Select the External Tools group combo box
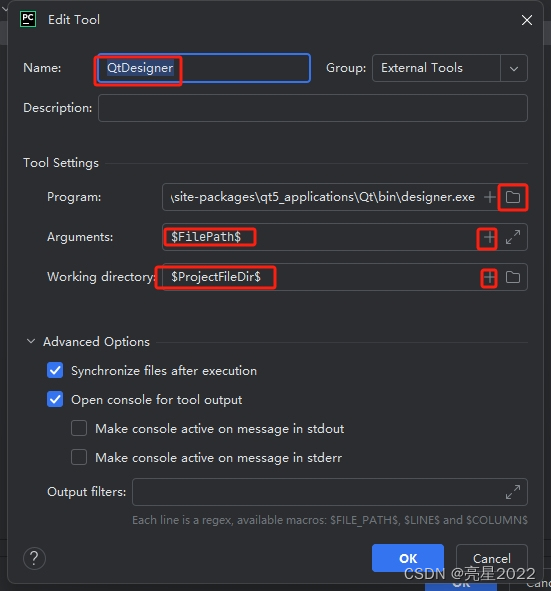Image resolution: width=551 pixels, height=591 pixels. pos(450,68)
